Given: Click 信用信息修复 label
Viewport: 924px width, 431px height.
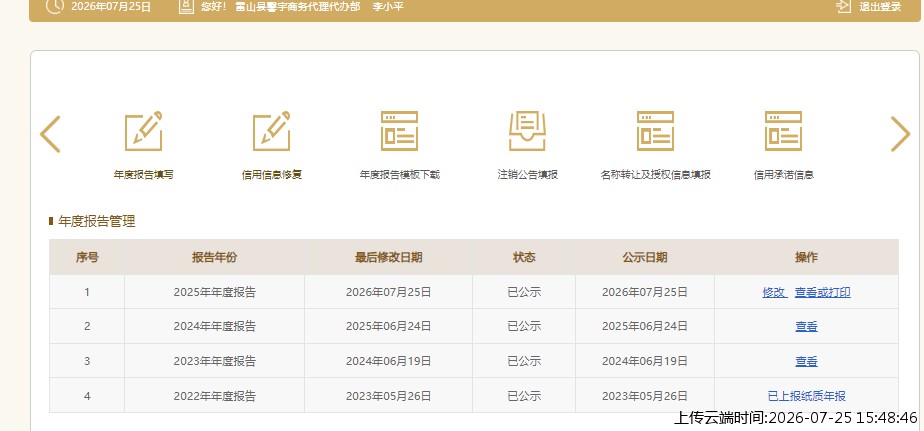Looking at the screenshot, I should click(272, 175).
